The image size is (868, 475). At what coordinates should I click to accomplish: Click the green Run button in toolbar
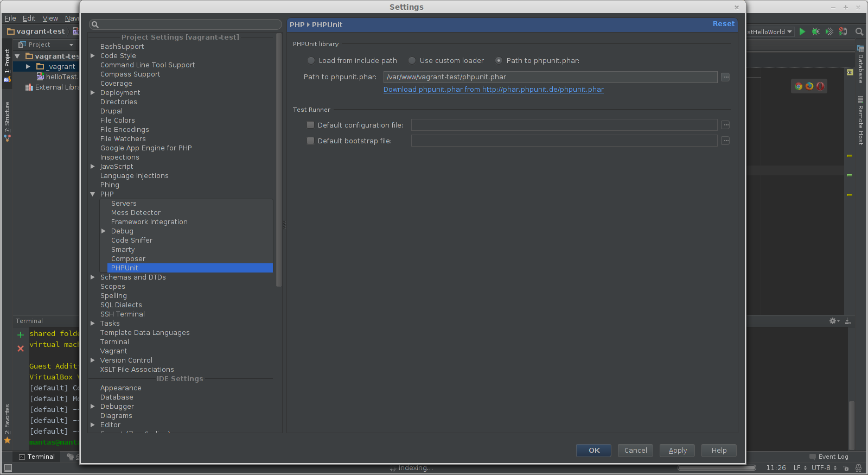(x=802, y=32)
